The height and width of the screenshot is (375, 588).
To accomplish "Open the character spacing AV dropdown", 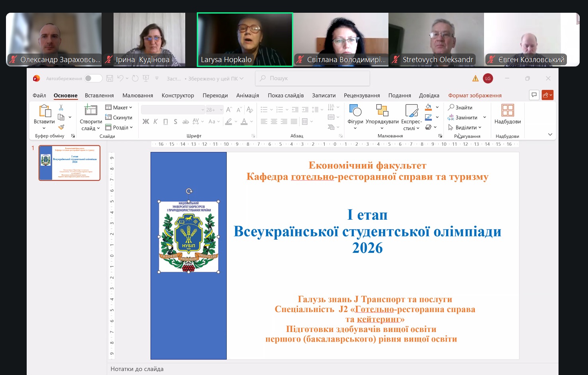I will [x=198, y=121].
